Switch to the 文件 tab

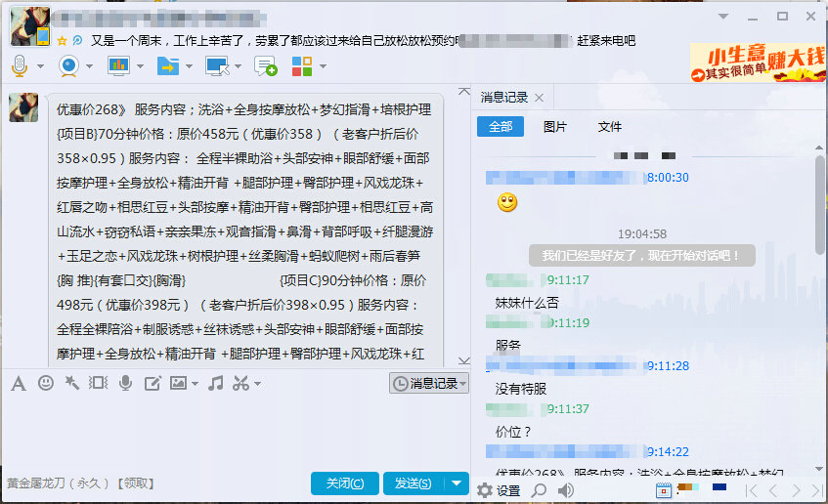pos(609,127)
